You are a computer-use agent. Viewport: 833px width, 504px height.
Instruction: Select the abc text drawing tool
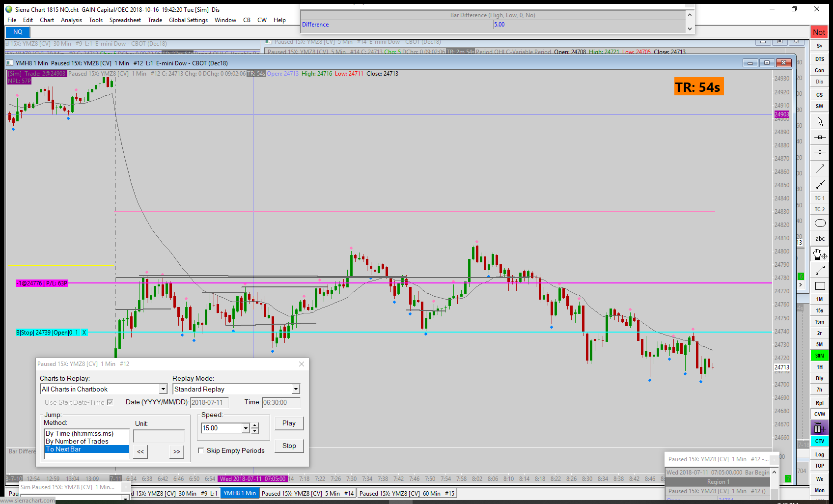click(x=820, y=239)
